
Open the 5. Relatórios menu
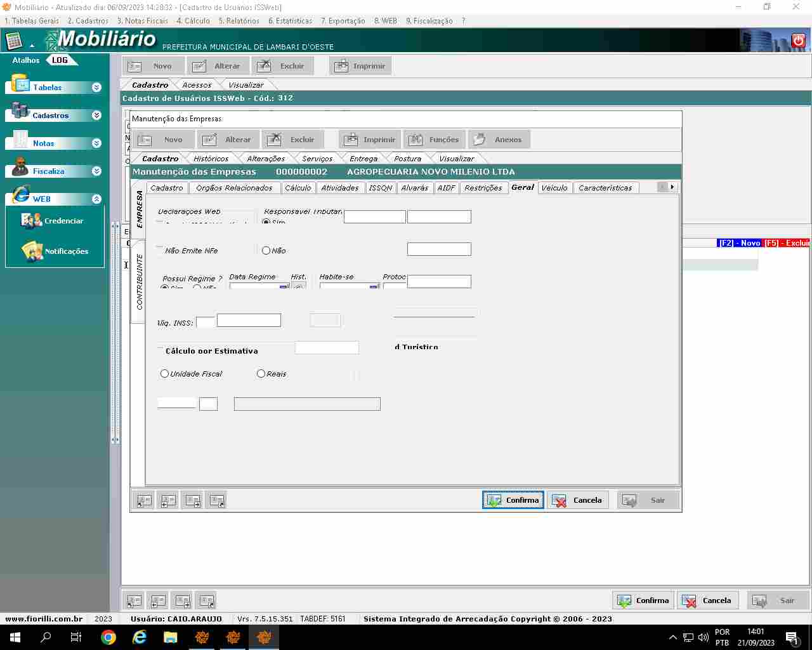[239, 21]
